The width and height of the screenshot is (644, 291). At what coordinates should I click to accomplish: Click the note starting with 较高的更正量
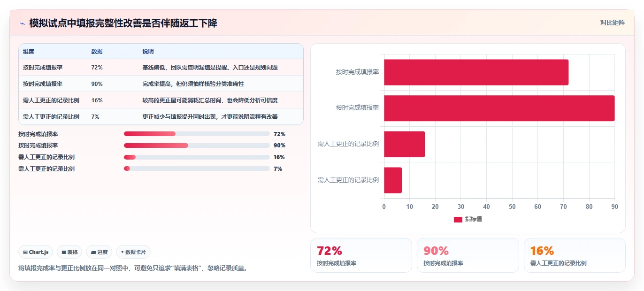pyautogui.click(x=210, y=100)
